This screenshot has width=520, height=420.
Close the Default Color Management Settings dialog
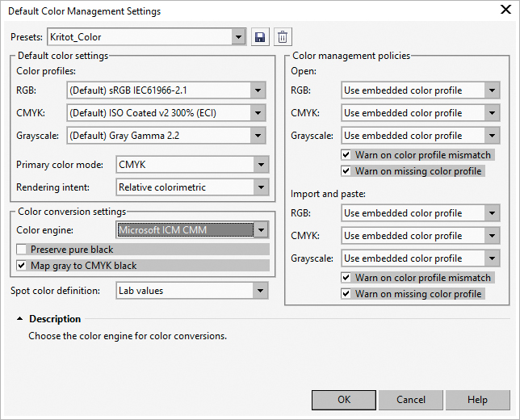click(505, 10)
